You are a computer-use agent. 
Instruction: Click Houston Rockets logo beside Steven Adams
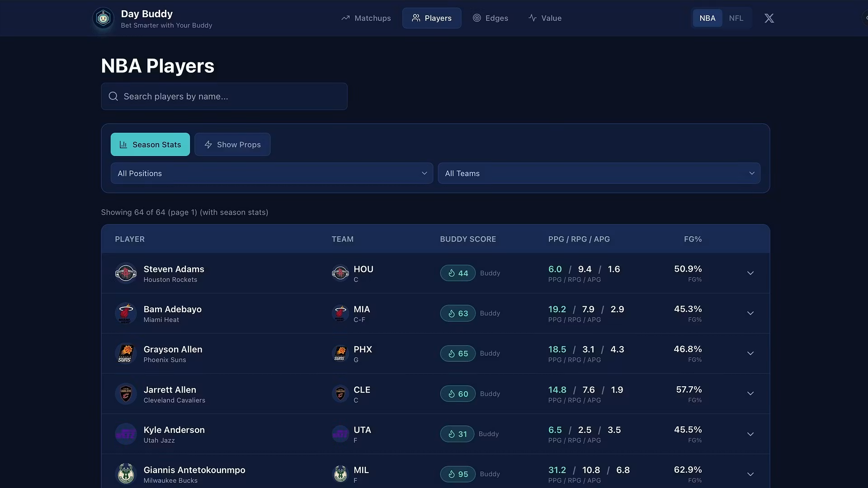[126, 273]
